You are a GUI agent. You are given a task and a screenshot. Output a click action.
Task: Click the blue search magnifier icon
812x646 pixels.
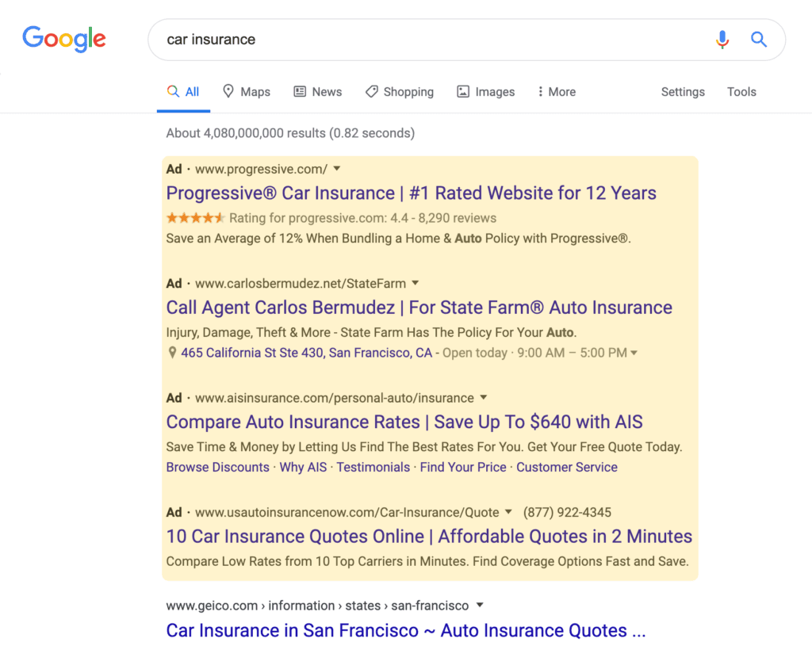[x=759, y=40]
